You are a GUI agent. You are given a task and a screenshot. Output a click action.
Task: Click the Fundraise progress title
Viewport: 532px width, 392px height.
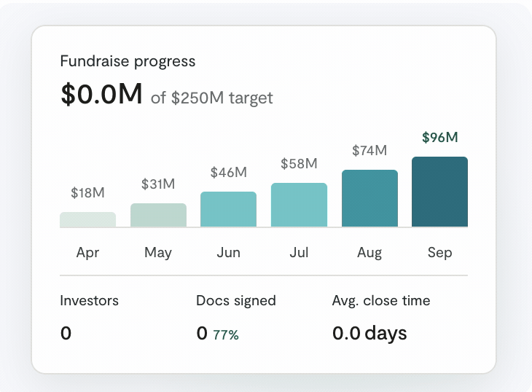click(128, 61)
